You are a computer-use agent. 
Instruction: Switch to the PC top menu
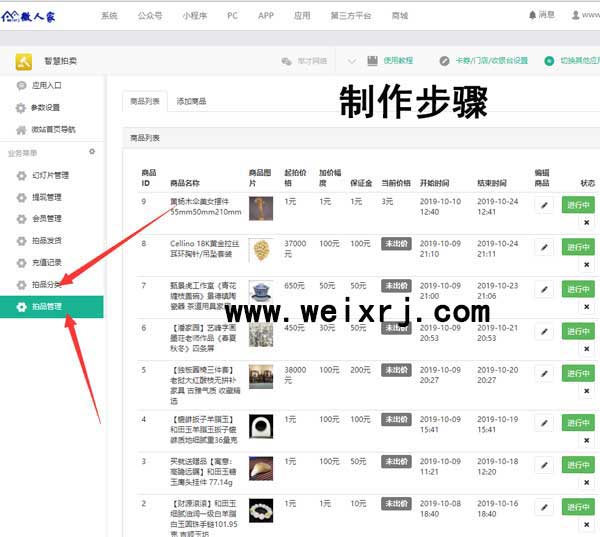(x=232, y=16)
